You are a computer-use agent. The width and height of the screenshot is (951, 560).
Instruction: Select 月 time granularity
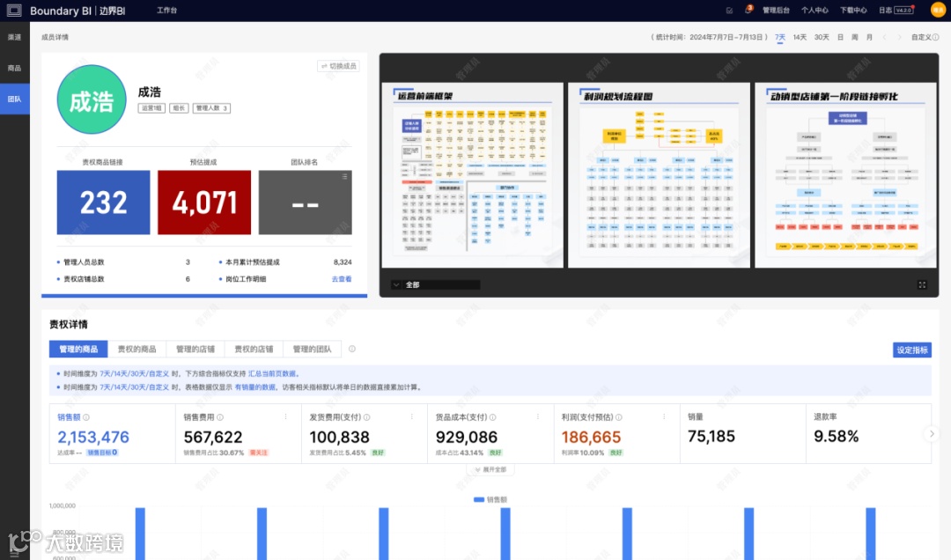pos(869,37)
